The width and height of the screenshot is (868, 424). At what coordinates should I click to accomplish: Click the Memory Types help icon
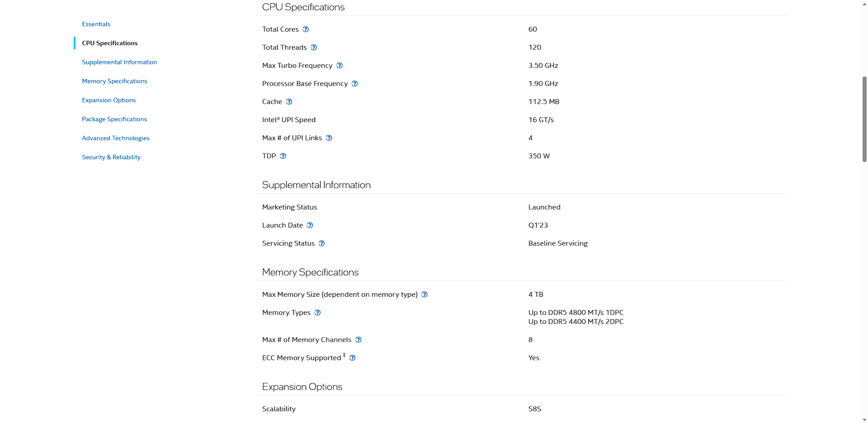point(318,313)
